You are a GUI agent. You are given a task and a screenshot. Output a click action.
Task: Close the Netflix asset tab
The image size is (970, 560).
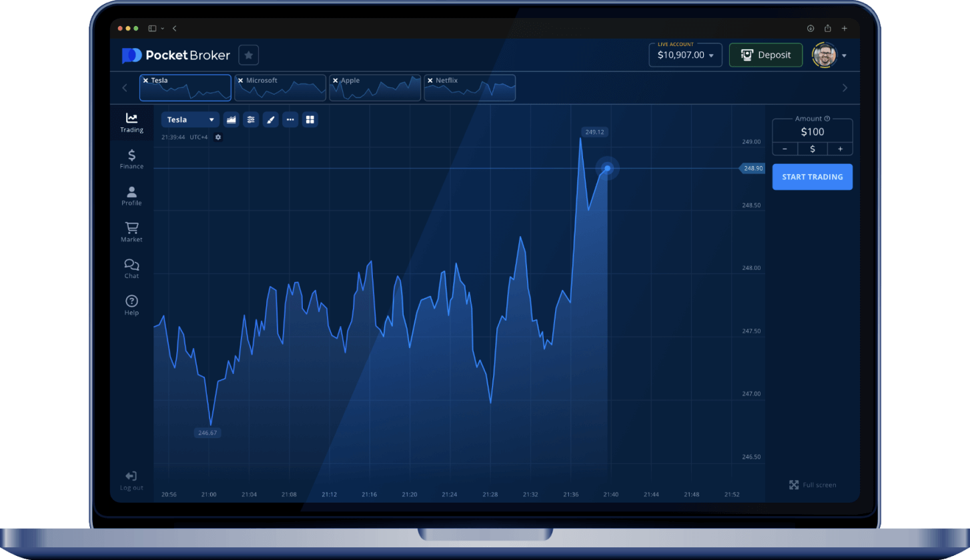(431, 79)
